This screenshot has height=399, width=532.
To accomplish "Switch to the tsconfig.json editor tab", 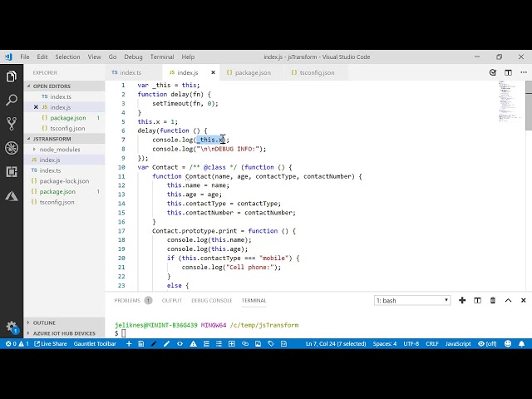I will tap(317, 72).
